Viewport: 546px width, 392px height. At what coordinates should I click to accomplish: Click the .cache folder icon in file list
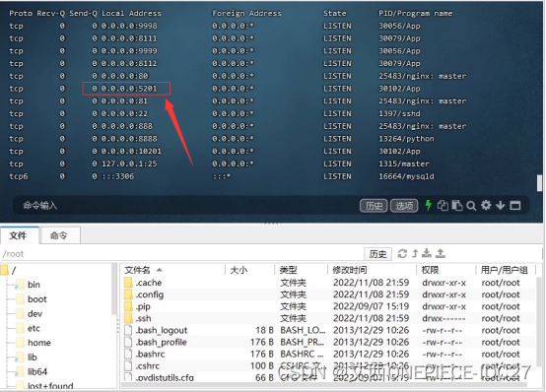pos(128,283)
